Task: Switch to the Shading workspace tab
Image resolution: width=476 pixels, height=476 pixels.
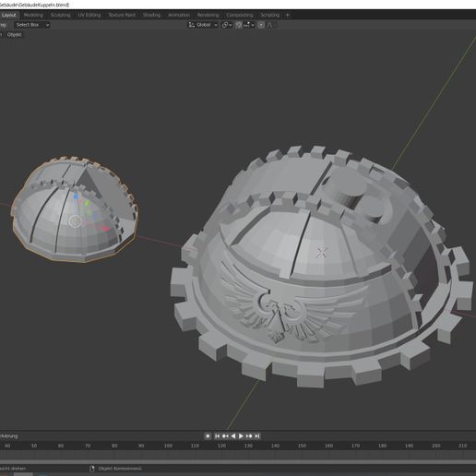Action: click(151, 15)
